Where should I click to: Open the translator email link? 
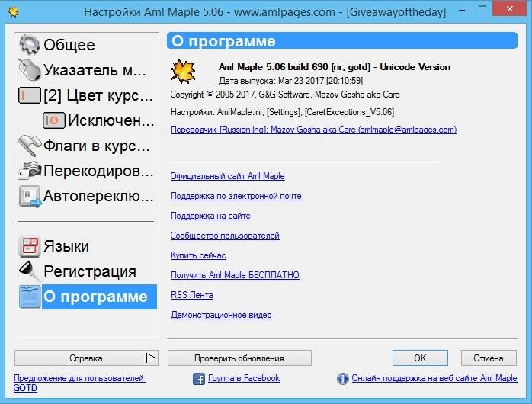click(x=313, y=130)
